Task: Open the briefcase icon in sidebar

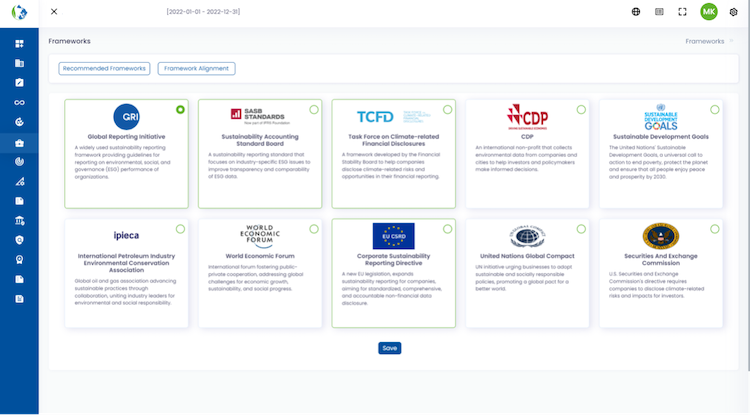Action: (x=19, y=143)
